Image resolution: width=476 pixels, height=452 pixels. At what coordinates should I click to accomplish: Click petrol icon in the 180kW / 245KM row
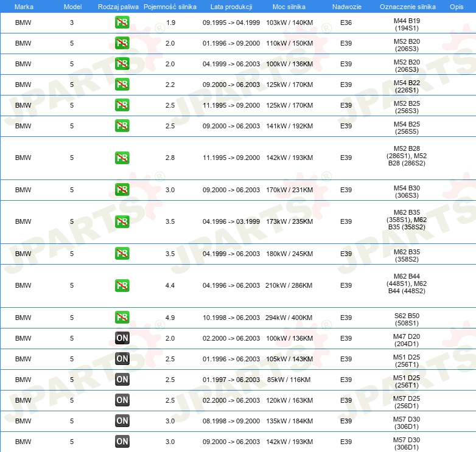click(122, 254)
